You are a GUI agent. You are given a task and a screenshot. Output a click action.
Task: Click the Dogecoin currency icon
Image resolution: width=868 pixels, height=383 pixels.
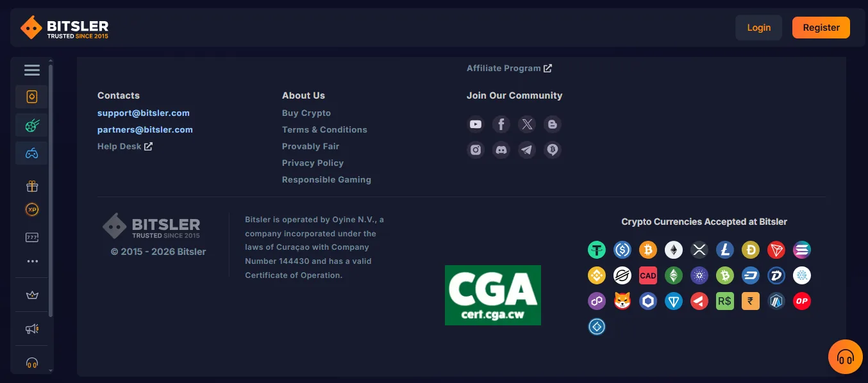click(x=751, y=250)
